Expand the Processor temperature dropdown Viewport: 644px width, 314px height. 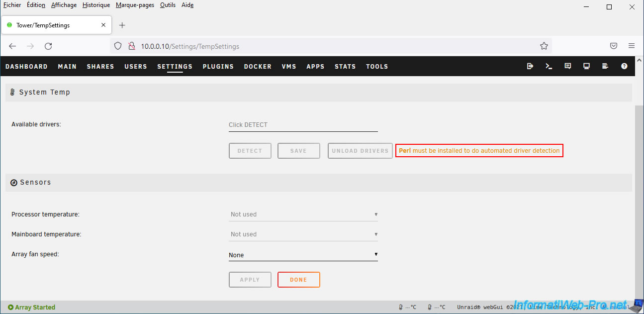(303, 214)
